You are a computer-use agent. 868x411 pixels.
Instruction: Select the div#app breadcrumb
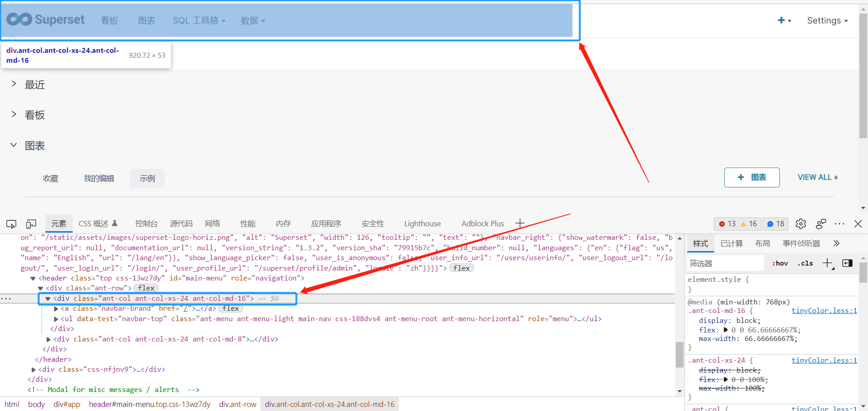[x=67, y=404]
